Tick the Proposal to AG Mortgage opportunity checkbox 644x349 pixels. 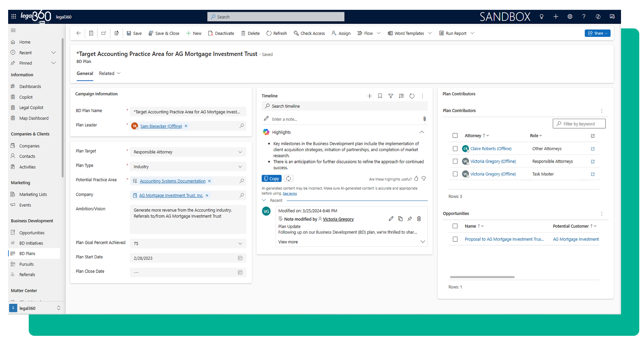[455, 239]
